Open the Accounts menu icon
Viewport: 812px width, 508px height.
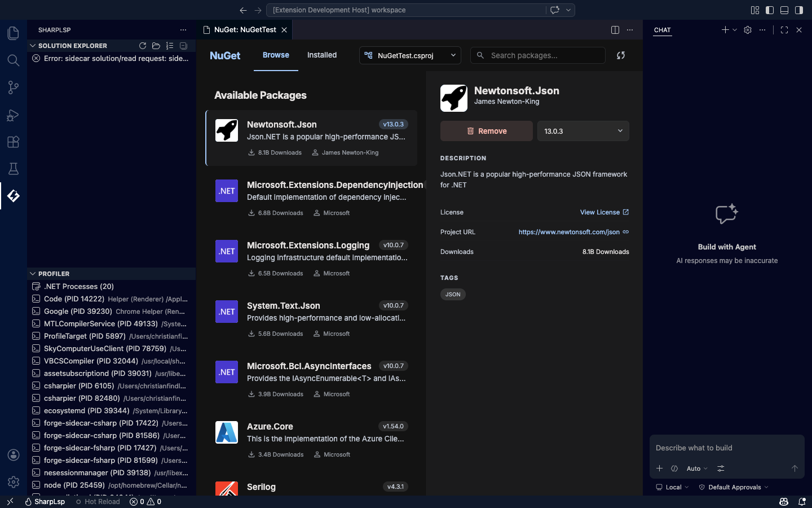[14, 455]
